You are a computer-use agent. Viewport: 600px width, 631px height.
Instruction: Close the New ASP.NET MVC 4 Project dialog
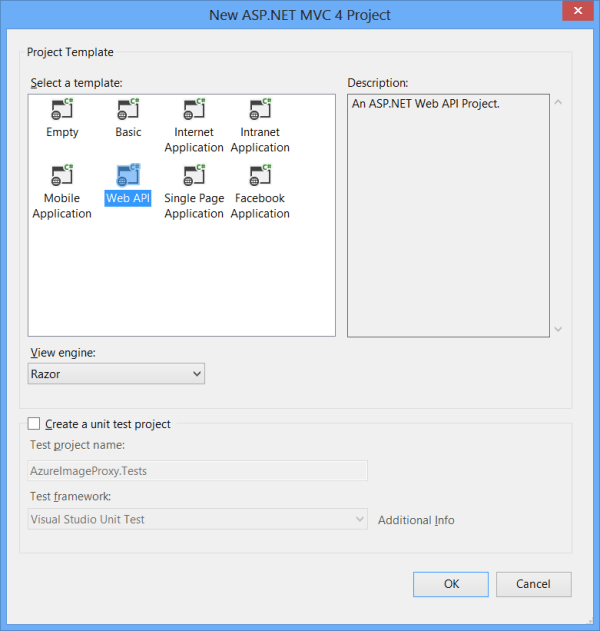[x=578, y=10]
